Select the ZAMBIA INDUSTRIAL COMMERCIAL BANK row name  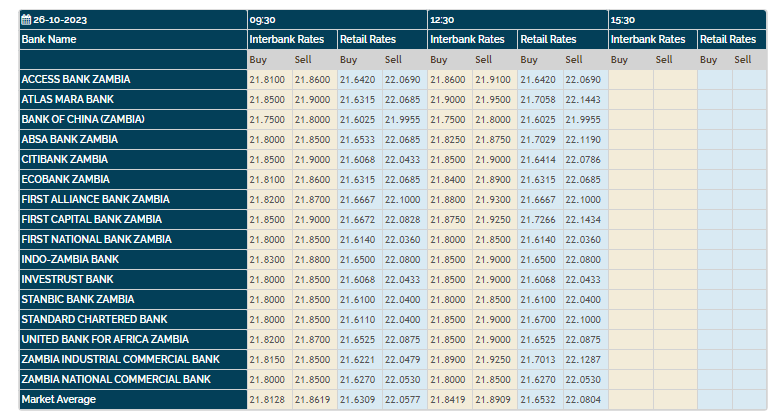(120, 360)
